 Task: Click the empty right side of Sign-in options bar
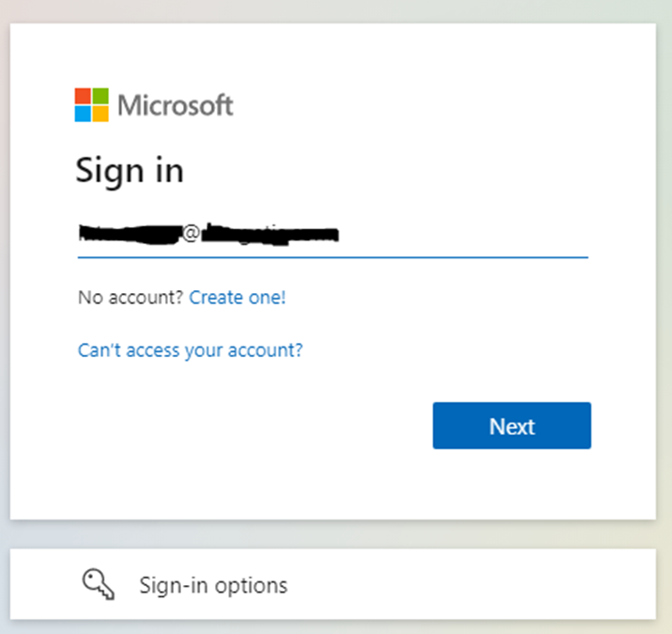click(488, 585)
